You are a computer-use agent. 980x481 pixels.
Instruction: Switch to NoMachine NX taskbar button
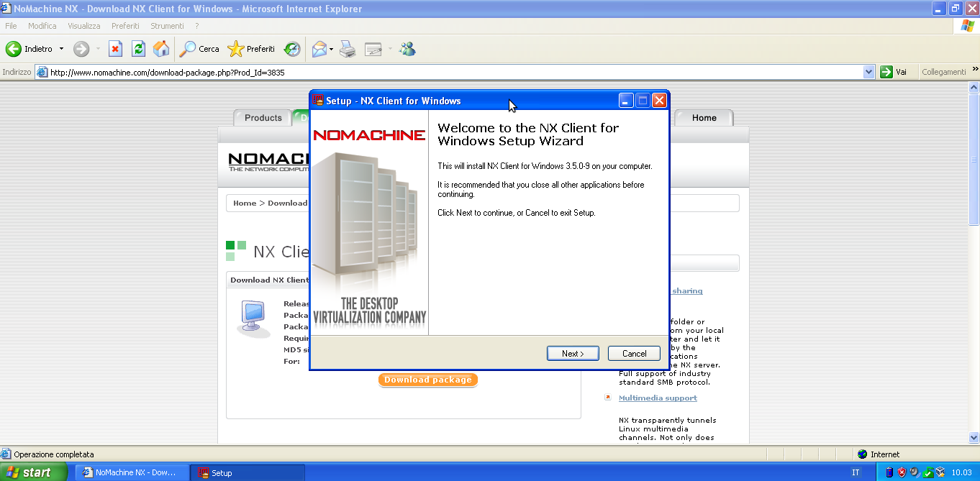132,472
